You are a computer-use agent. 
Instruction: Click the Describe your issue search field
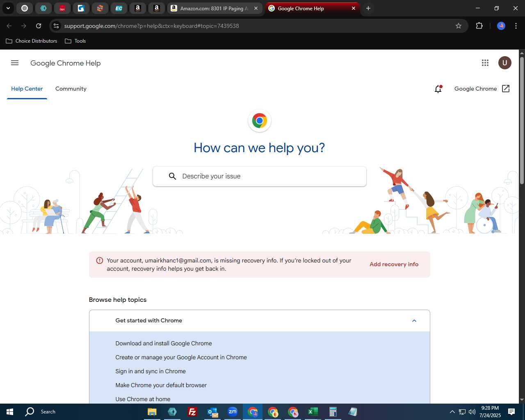[x=260, y=176]
